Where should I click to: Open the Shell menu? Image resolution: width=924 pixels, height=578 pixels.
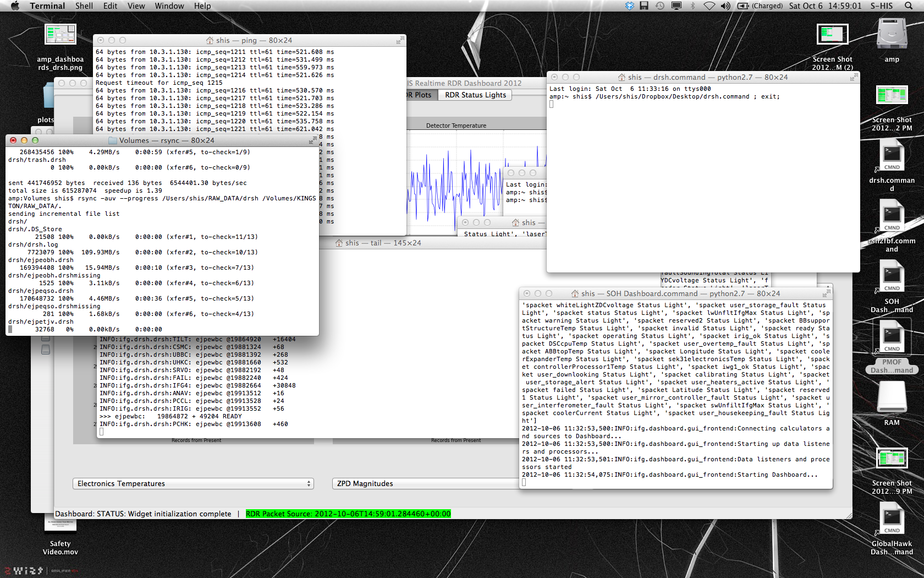84,6
